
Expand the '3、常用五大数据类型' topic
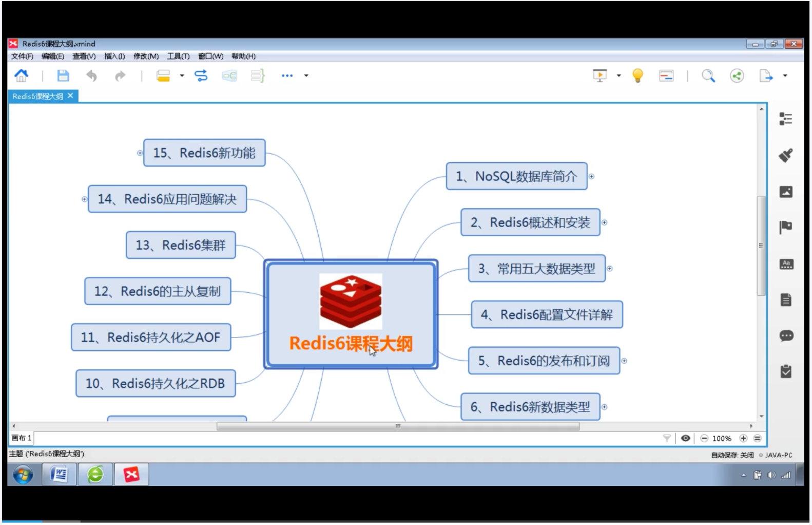point(610,269)
